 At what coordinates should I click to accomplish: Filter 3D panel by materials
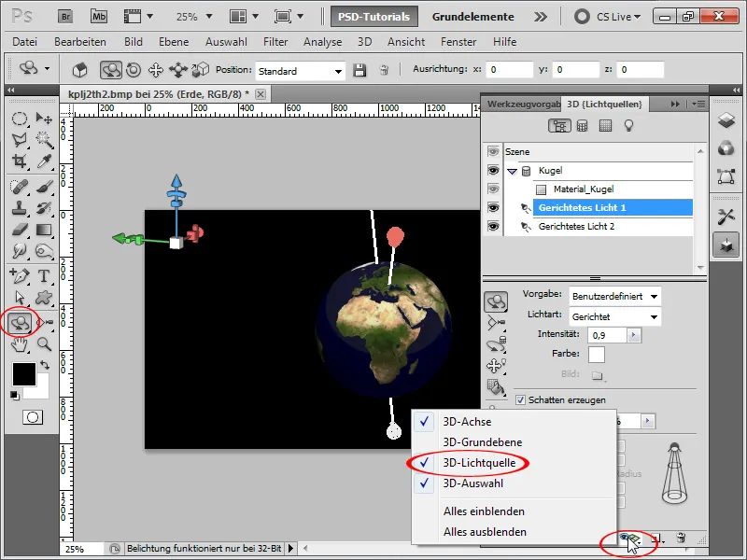(605, 126)
